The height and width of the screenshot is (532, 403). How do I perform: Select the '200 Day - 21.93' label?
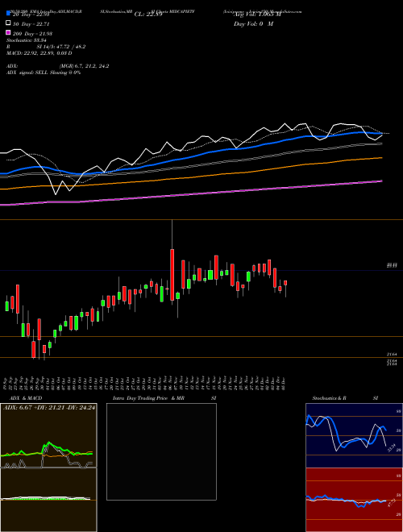coord(32,34)
